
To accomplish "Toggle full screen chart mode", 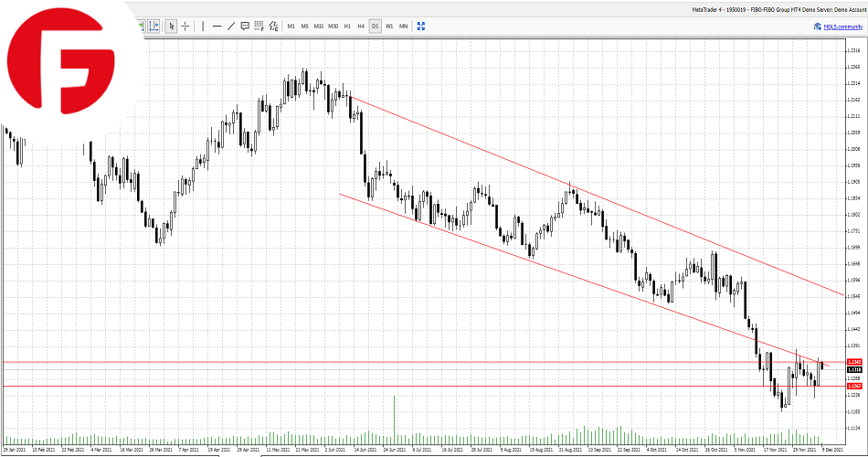I will pyautogui.click(x=420, y=27).
